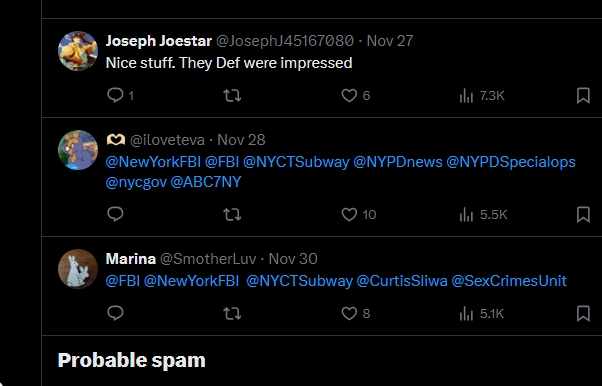View analytics showing 5.1K views
Image resolution: width=602 pixels, height=386 pixels.
point(481,314)
